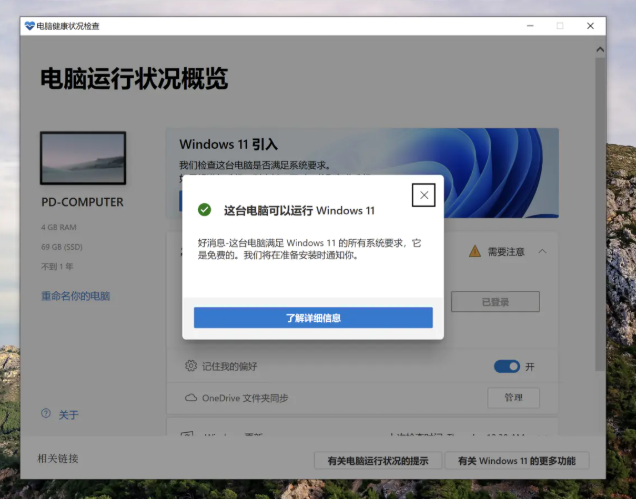Click the question mark icon beside 关于
Image resolution: width=636 pixels, height=499 pixels.
click(46, 413)
